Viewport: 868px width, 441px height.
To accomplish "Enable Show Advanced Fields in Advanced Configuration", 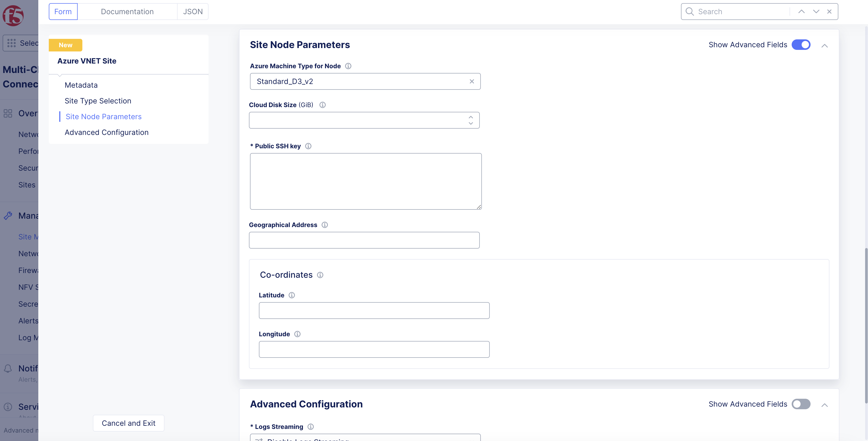I will tap(801, 404).
